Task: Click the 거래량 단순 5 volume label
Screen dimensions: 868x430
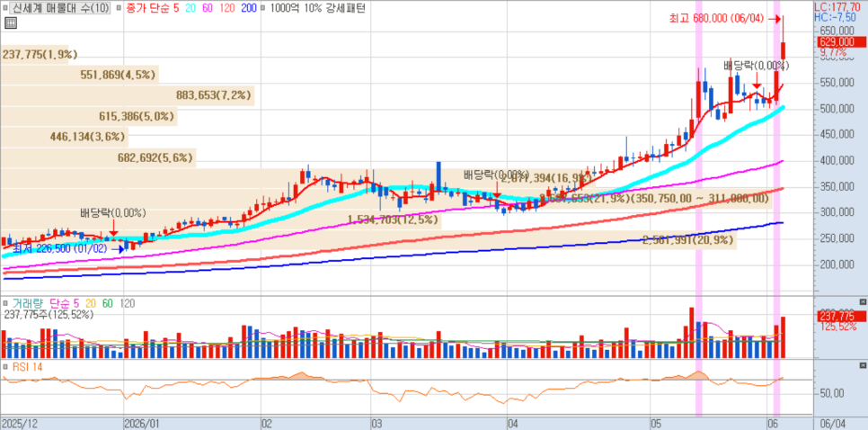Action: point(45,304)
